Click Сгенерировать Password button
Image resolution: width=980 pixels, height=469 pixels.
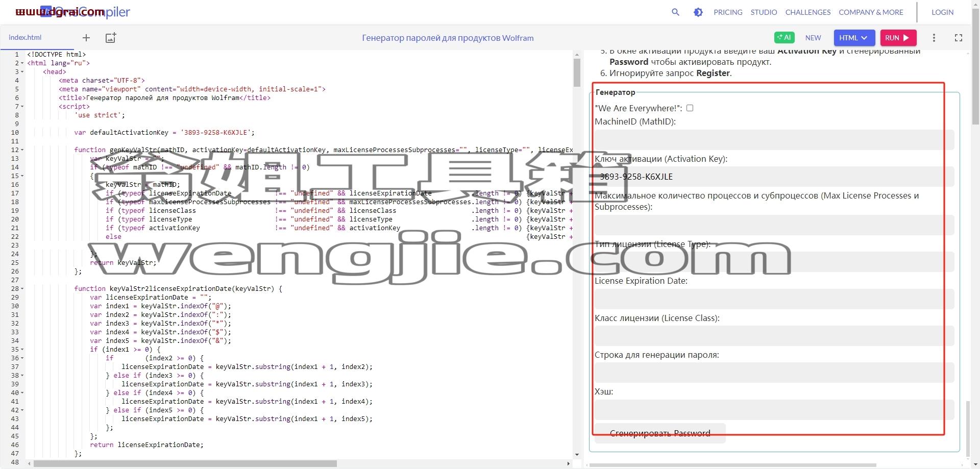(660, 433)
